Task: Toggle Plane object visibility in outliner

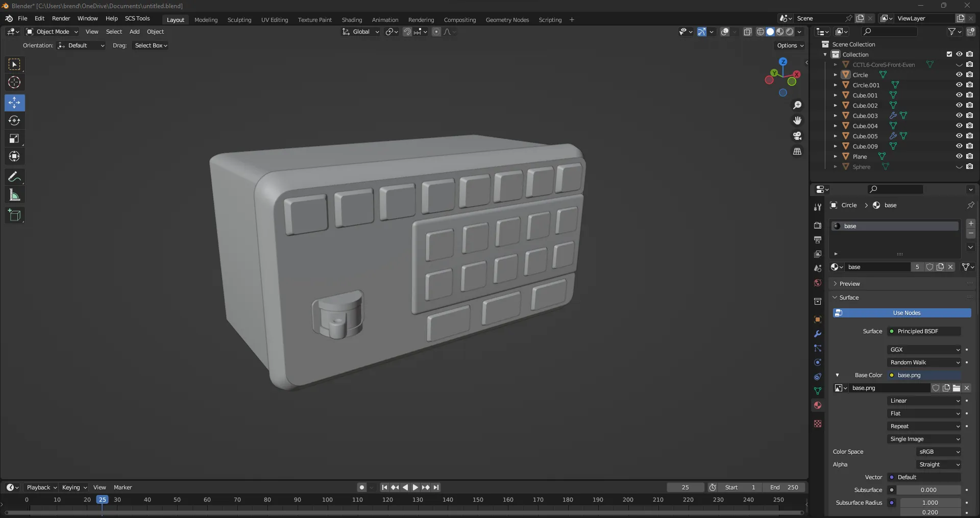Action: point(959,156)
